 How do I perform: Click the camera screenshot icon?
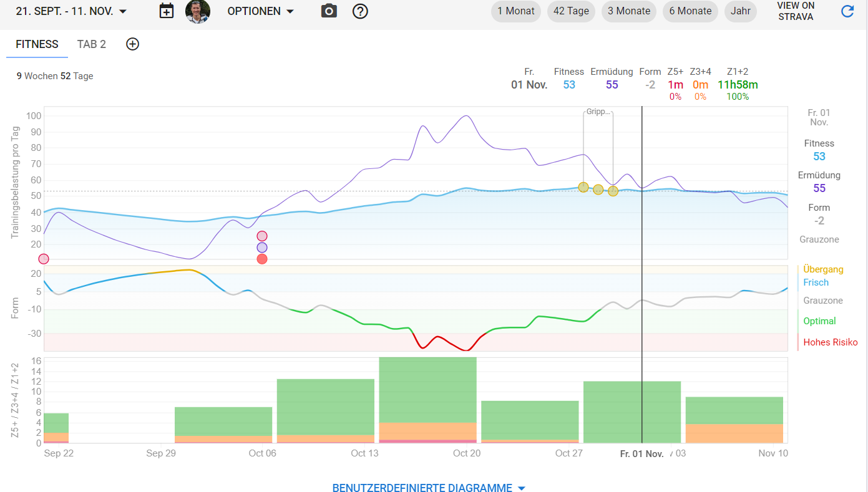(x=329, y=11)
